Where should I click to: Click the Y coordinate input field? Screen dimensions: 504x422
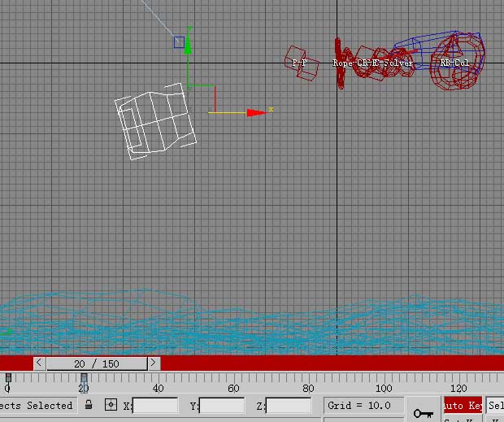222,406
